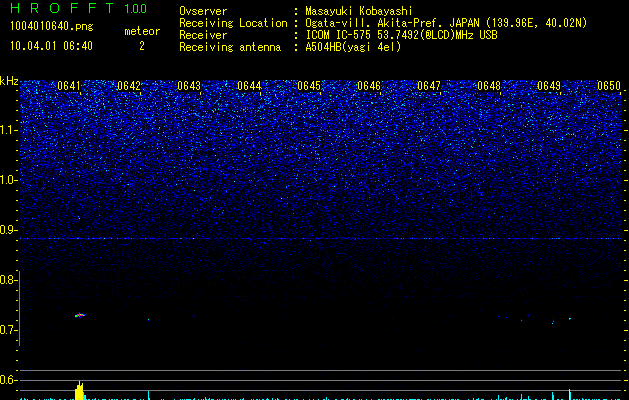Click the 0644 time marker
The image size is (629, 400).
pos(249,86)
